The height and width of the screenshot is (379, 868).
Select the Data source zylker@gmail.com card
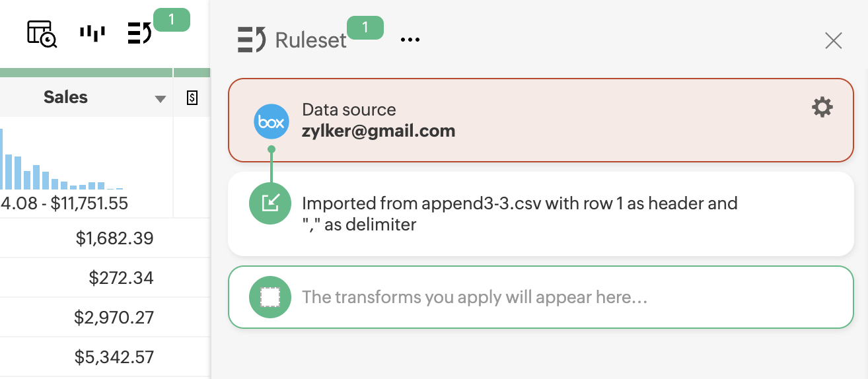tap(540, 120)
